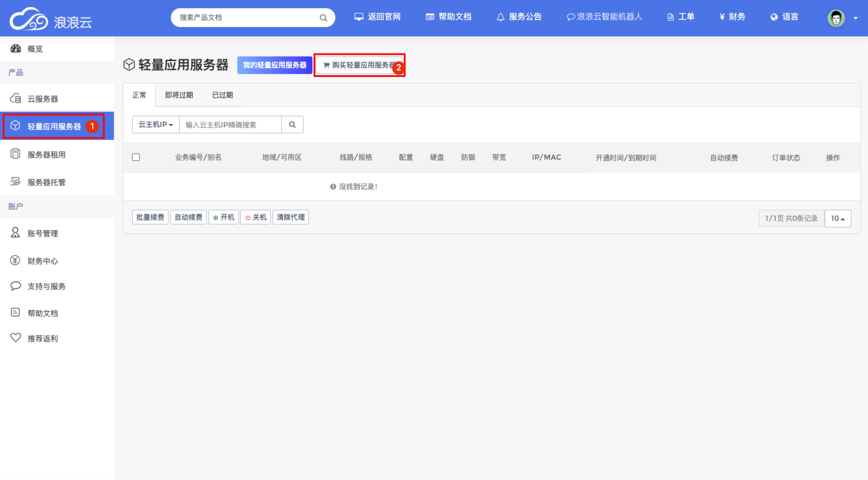Click the search magnifier in the top bar

click(x=323, y=18)
